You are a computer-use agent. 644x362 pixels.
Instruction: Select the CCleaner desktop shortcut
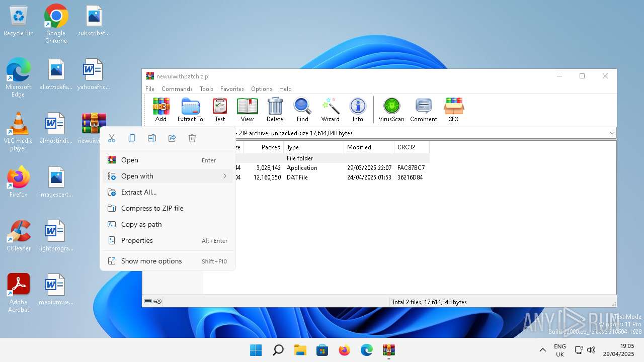(x=19, y=236)
